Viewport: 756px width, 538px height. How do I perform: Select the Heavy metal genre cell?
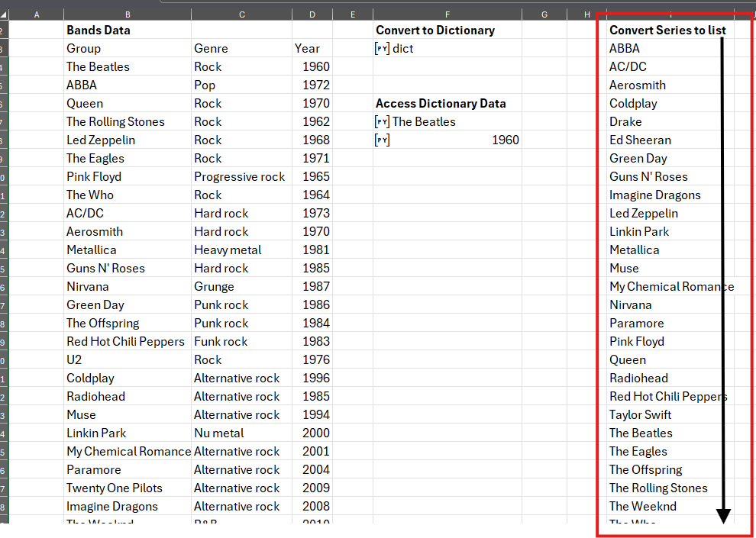pyautogui.click(x=241, y=250)
